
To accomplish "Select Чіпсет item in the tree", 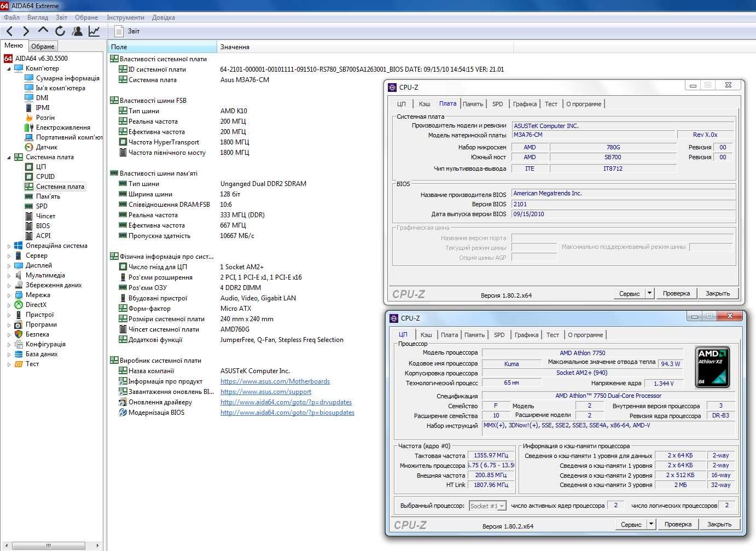I will (x=45, y=216).
